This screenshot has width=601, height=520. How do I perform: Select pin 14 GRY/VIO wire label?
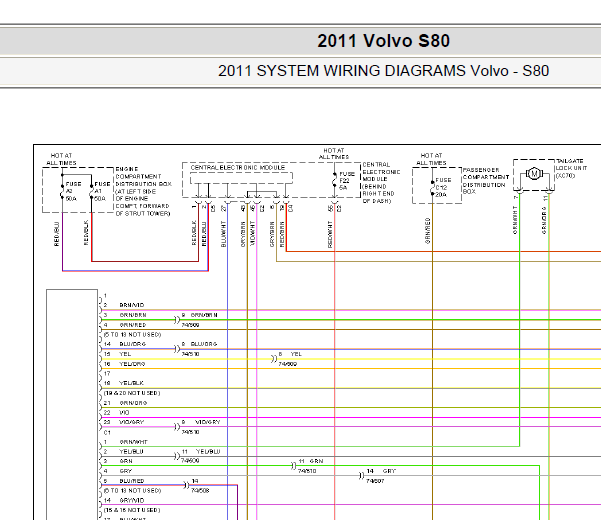[132, 500]
